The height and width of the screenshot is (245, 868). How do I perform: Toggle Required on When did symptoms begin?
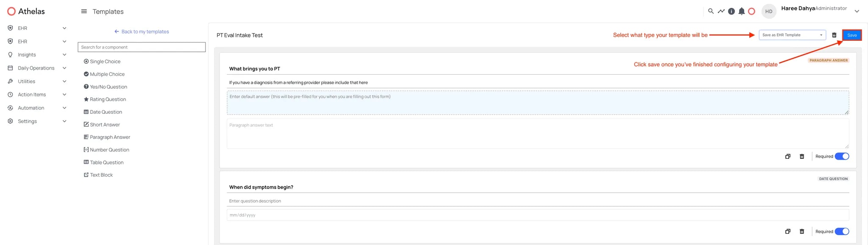tap(842, 231)
